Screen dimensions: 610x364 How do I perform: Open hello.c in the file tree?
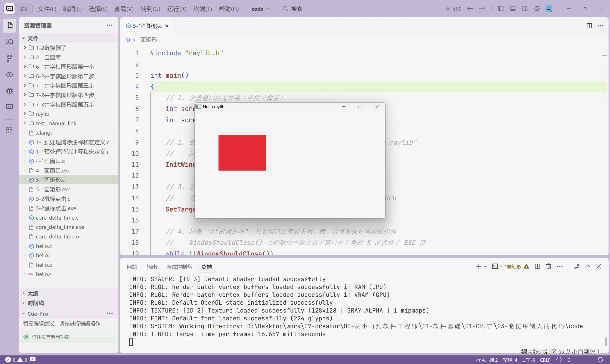[x=68, y=246]
